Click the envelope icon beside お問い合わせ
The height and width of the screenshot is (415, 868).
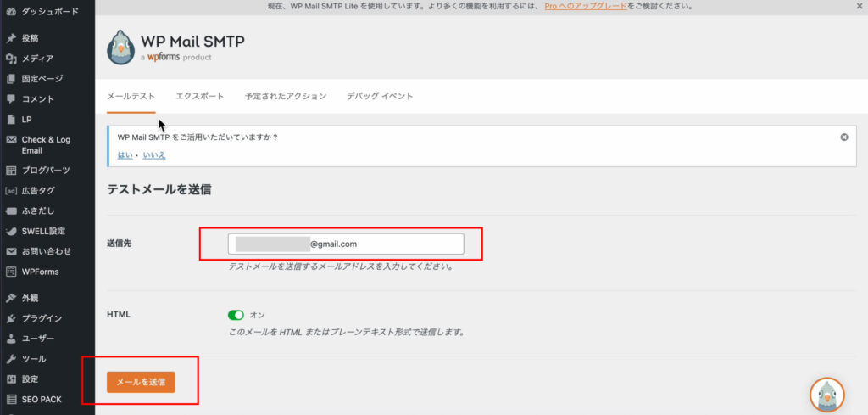pyautogui.click(x=11, y=251)
